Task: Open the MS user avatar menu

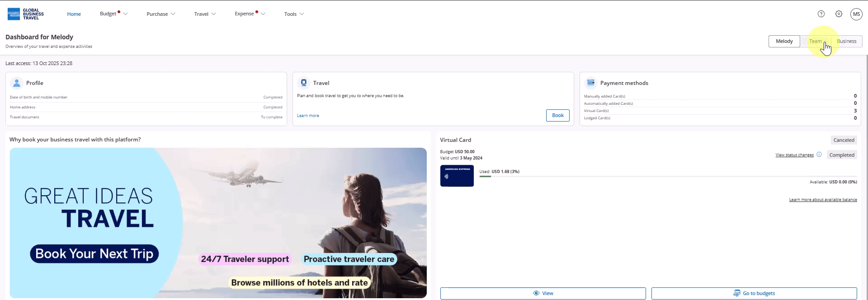Action: coord(856,14)
